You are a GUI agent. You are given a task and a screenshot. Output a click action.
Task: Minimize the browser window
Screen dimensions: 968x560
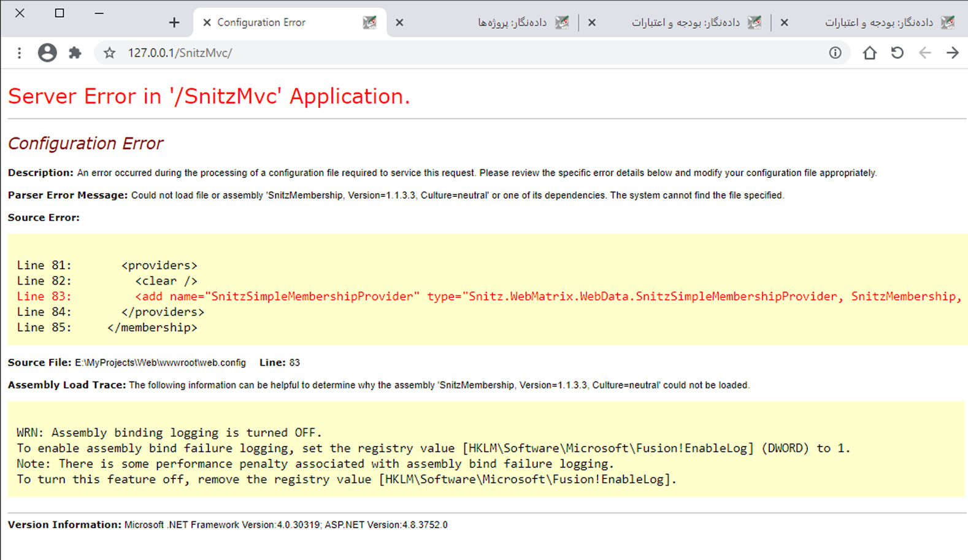click(99, 13)
